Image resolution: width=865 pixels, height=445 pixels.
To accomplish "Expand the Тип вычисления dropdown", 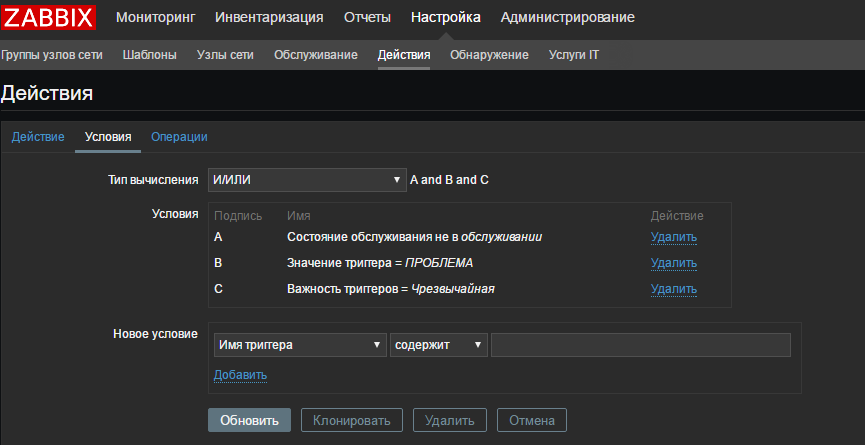I will (x=305, y=181).
